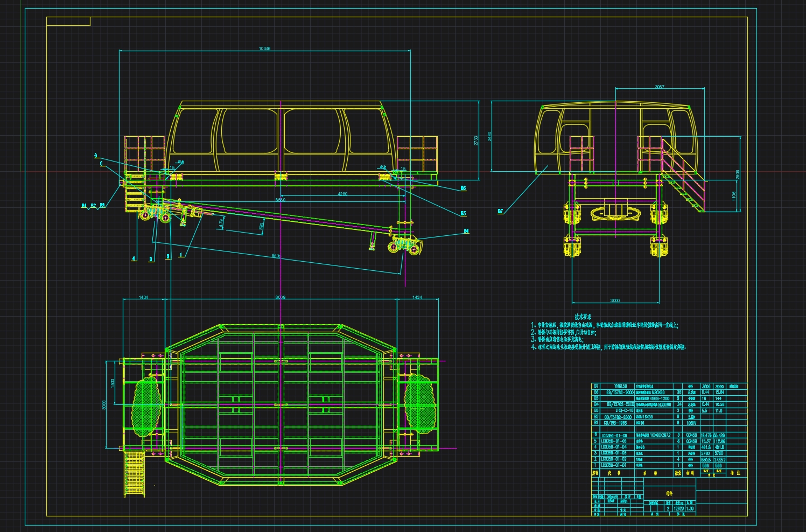The width and height of the screenshot is (806, 532).
Task: Select the 1900 vertical dimension text
Action: point(113,383)
